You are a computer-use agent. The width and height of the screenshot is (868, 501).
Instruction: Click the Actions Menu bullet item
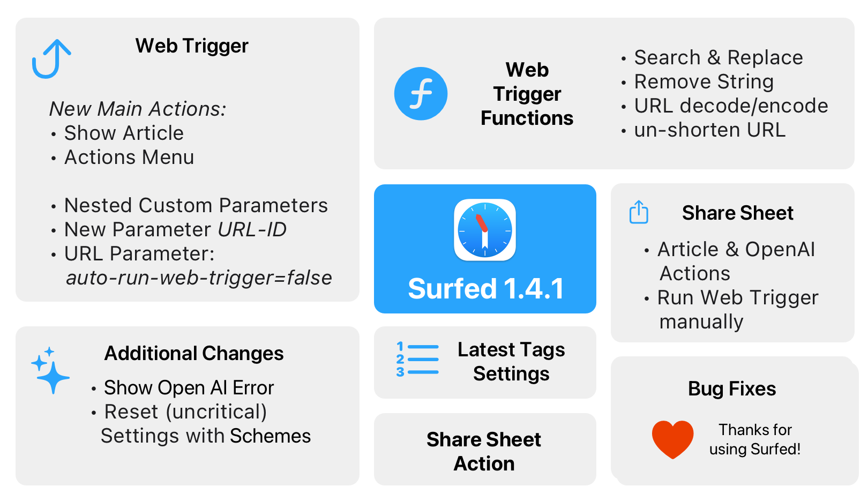[129, 157]
